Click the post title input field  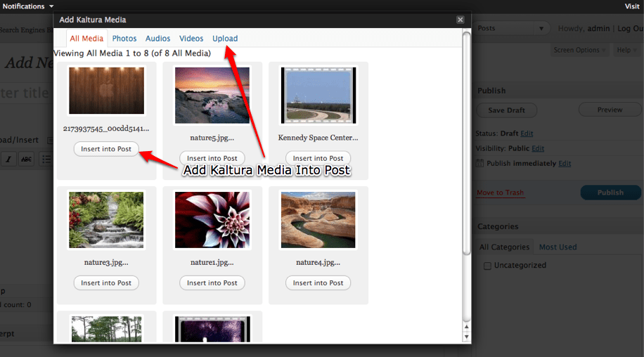(x=27, y=93)
